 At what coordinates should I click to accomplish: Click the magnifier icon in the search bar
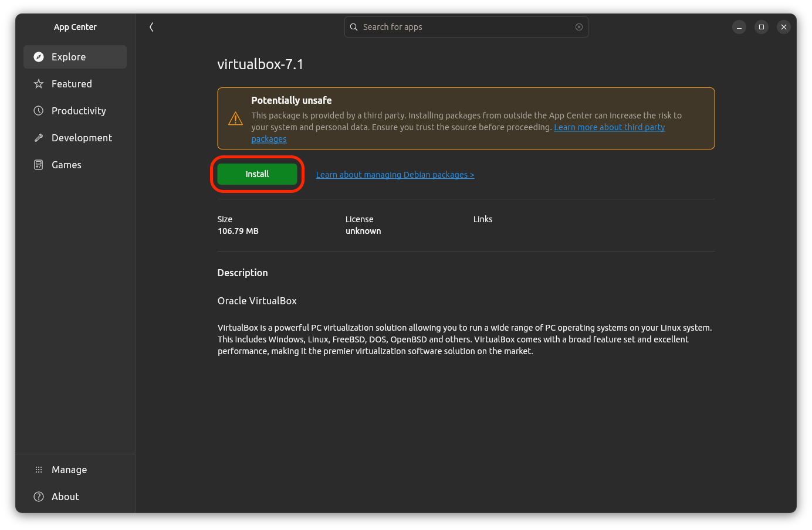[x=353, y=27]
